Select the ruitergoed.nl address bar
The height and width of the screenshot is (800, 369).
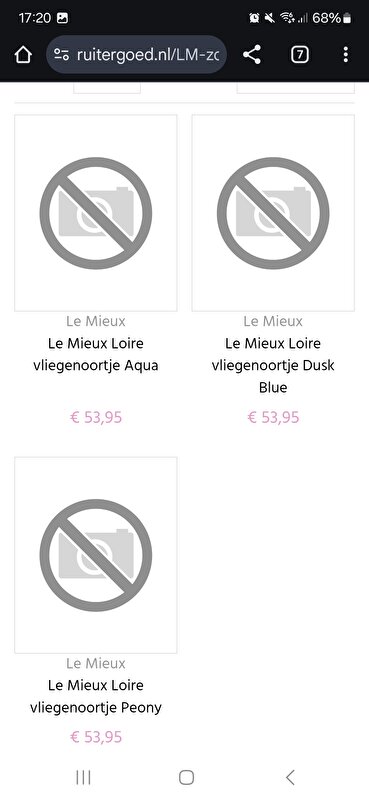coord(136,55)
